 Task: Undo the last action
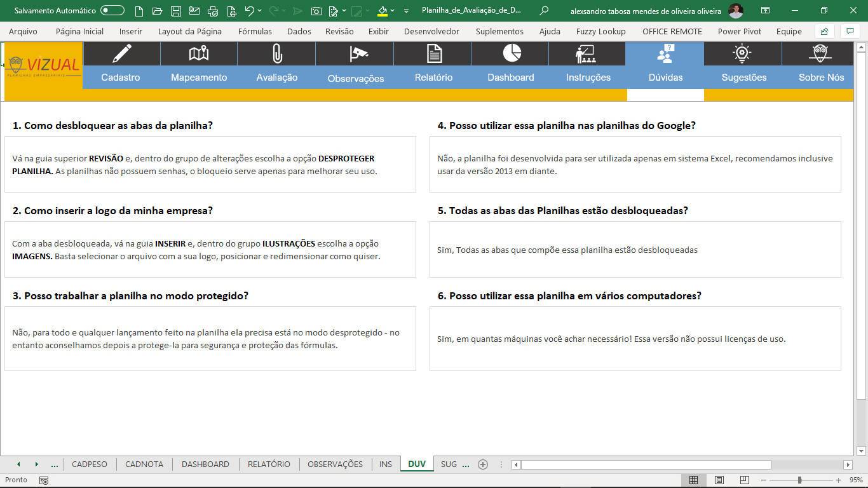(249, 11)
